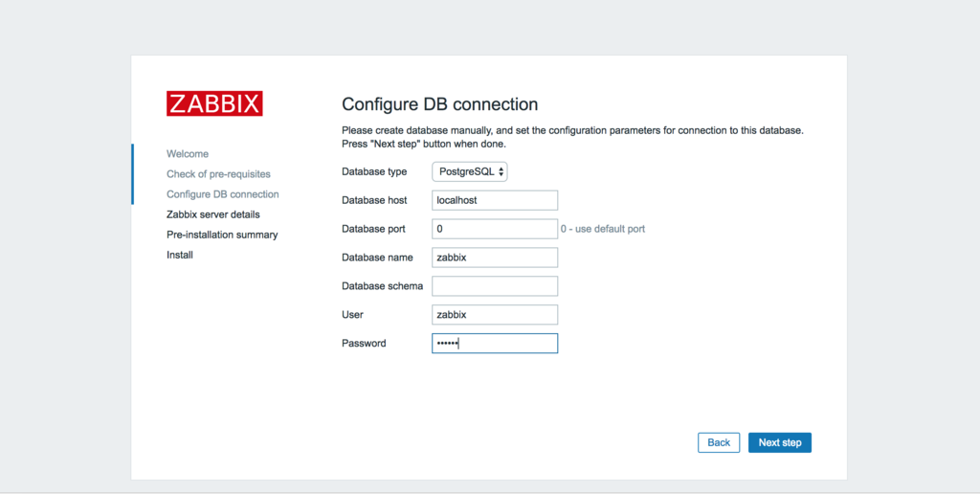Select the Install step
This screenshot has height=494, width=980.
pyautogui.click(x=180, y=255)
